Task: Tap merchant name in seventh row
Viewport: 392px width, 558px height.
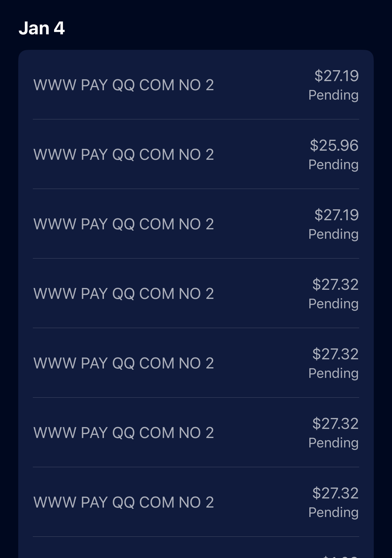Action: (124, 502)
